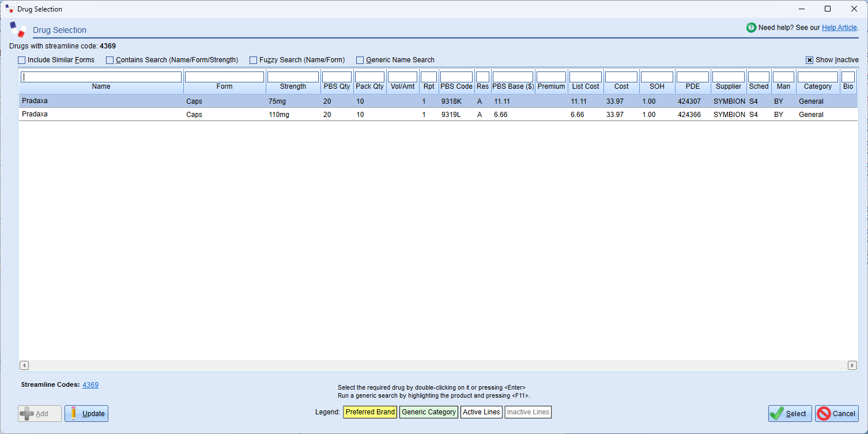Click the Add button
The height and width of the screenshot is (434, 868).
click(40, 413)
